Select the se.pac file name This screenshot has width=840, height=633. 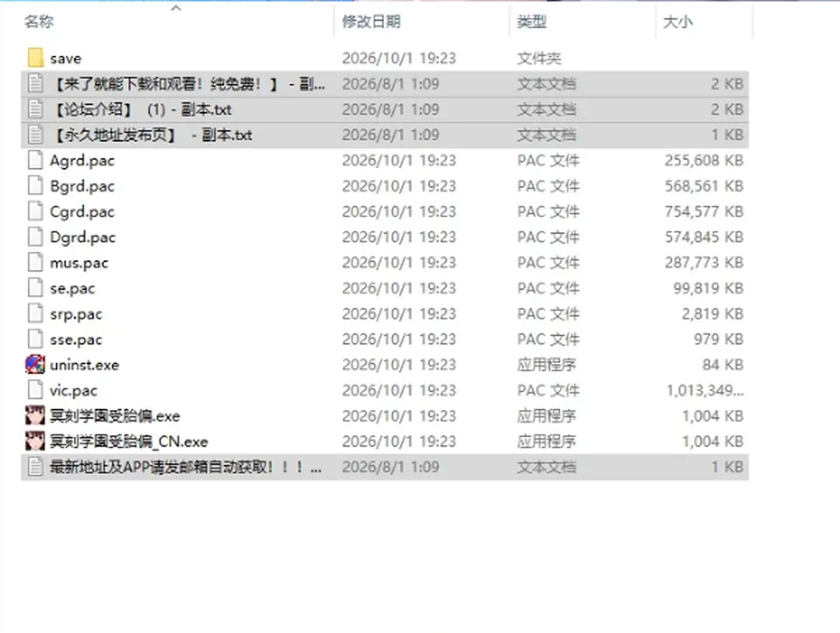(x=73, y=289)
